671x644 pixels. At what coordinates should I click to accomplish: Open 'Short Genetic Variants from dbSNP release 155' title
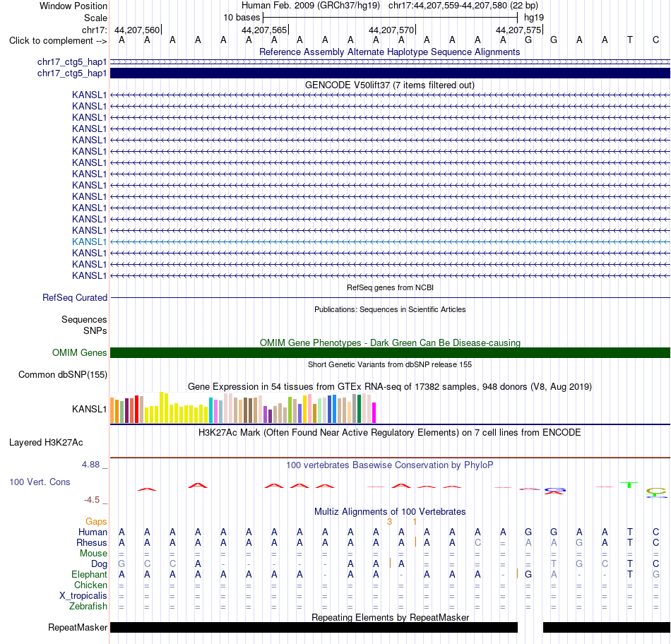tap(389, 364)
